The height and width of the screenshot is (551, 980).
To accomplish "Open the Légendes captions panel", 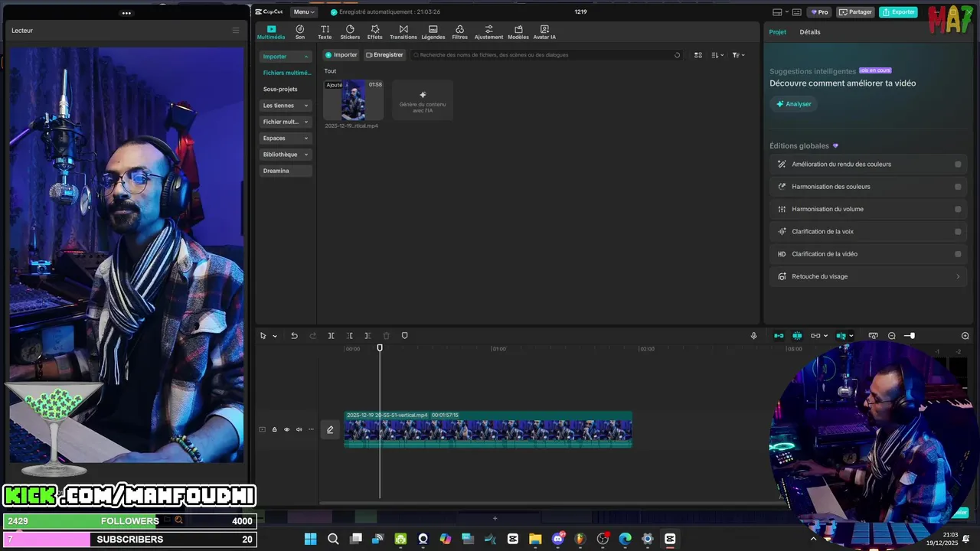I will pos(433,31).
